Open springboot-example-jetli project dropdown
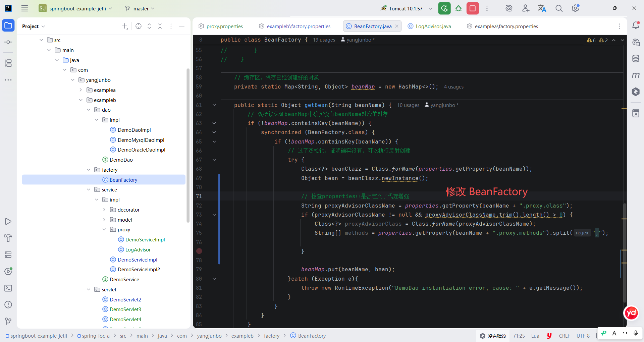Image resolution: width=644 pixels, height=342 pixels. point(75,8)
